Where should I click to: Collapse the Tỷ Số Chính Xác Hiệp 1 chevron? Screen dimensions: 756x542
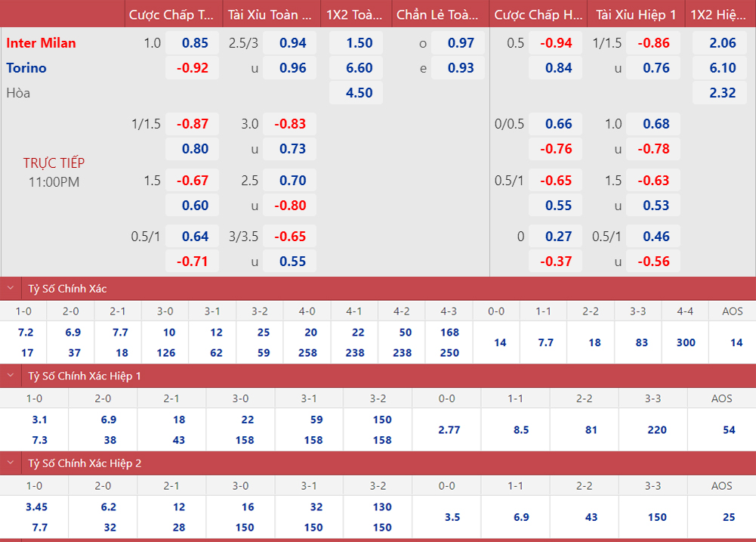[11, 376]
